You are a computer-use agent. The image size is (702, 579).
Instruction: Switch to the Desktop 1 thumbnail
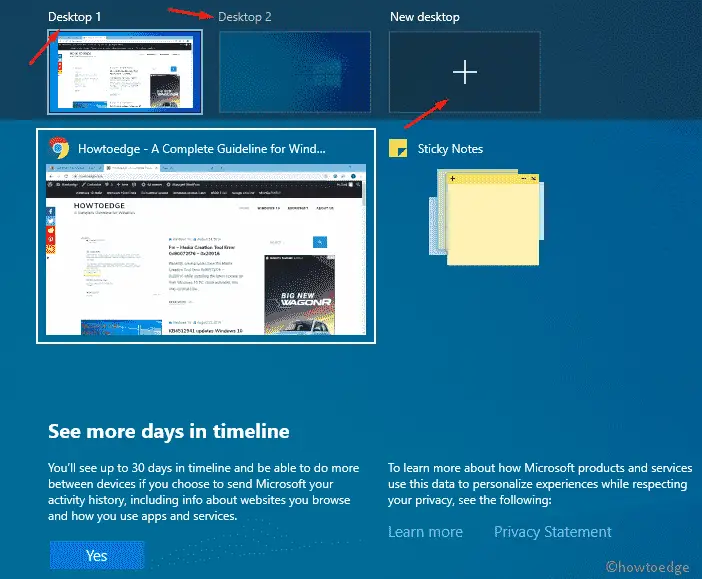click(x=125, y=72)
